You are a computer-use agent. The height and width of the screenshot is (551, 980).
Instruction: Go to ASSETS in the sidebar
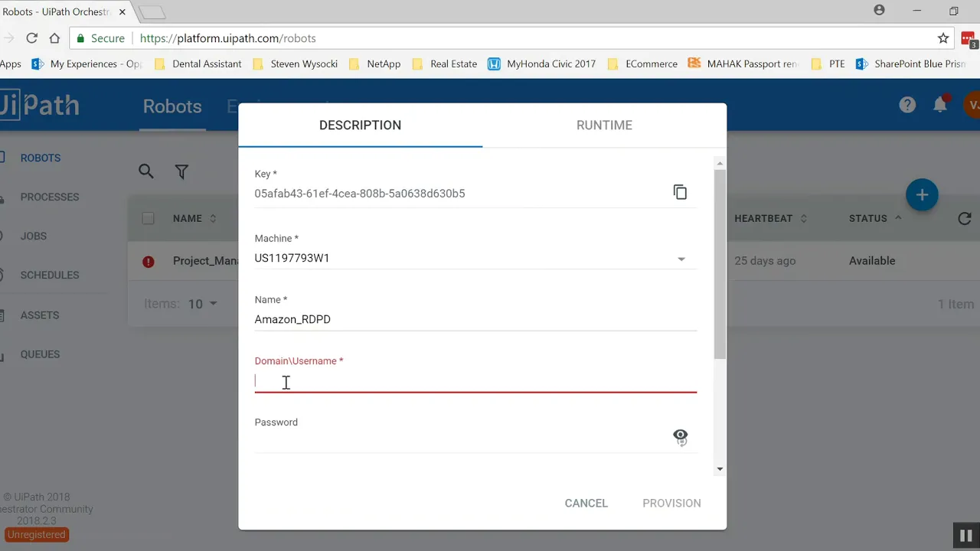pyautogui.click(x=40, y=315)
